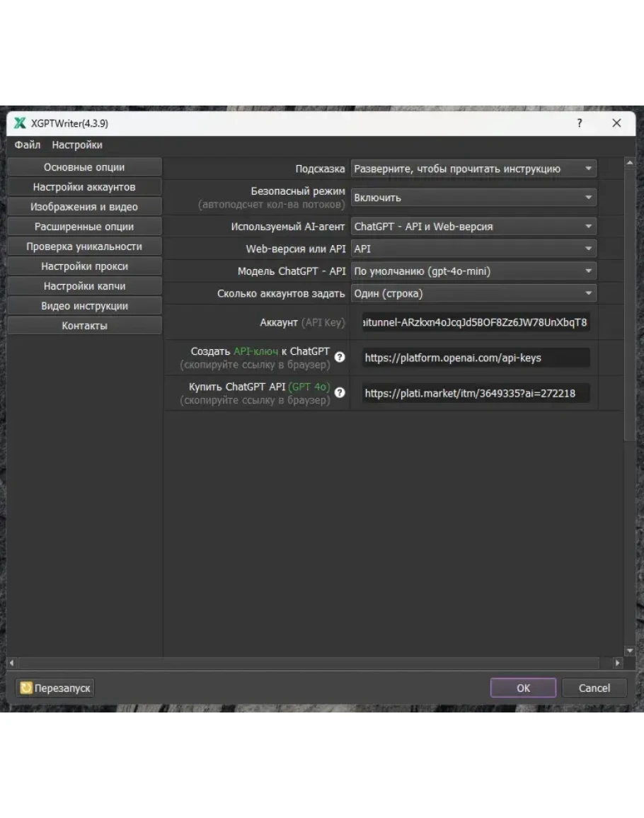Click vertical scrollbar up arrow
644x818 pixels.
coord(629,163)
